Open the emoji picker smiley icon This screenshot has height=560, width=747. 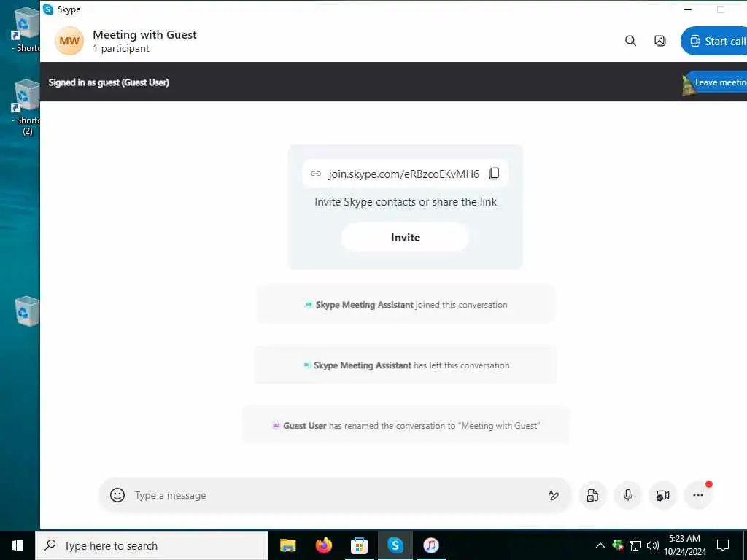(x=117, y=495)
